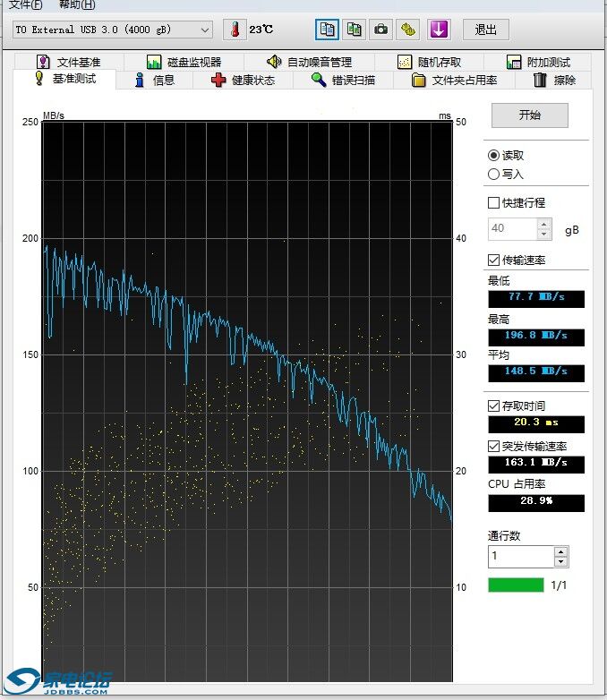Click the 23°C temperature reading
Screen dimensions: 607x700
click(261, 30)
